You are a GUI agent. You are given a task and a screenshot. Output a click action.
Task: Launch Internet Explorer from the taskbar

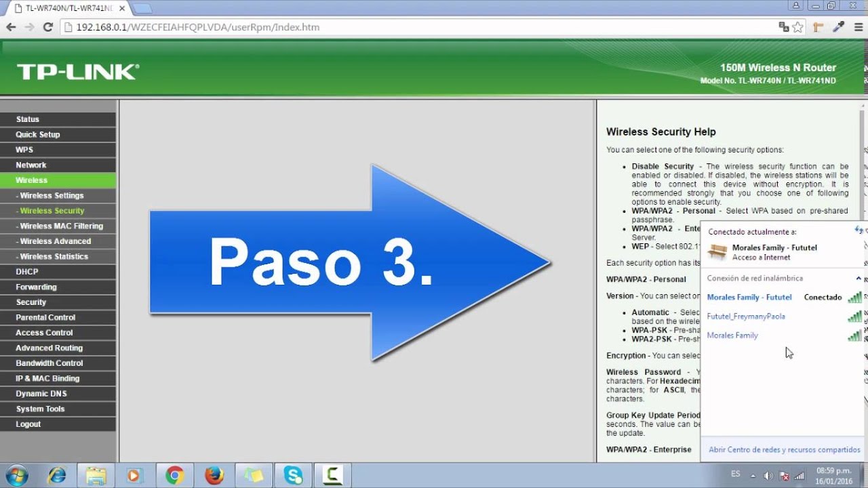[58, 475]
